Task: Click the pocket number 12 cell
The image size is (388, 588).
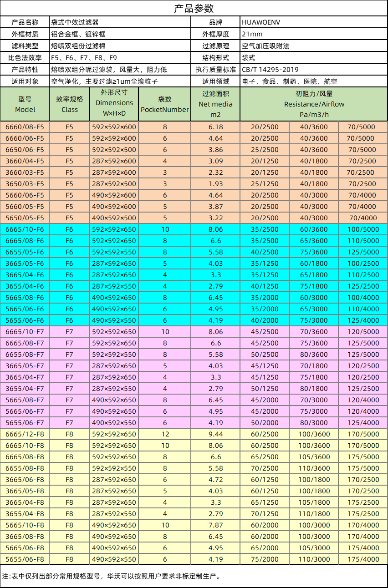Action: [x=164, y=434]
